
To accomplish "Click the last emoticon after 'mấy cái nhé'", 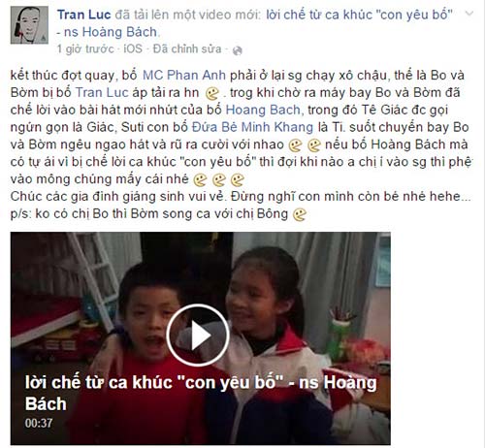I will pos(238,180).
